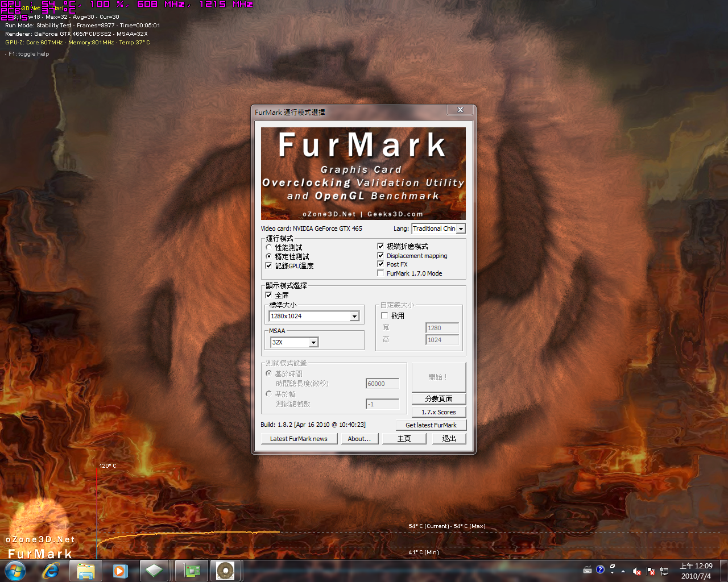
Task: Click the Run Mode: Stability Test overlay line
Action: tap(82, 26)
